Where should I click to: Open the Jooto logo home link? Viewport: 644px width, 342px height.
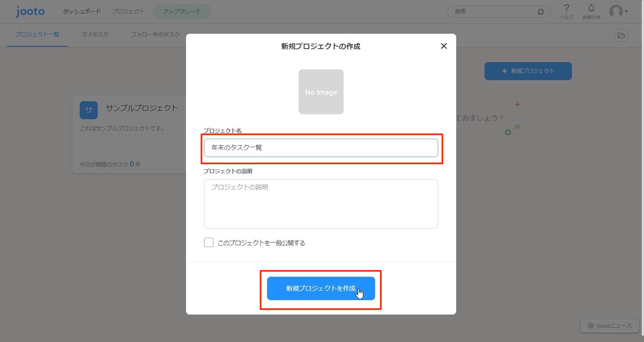tap(30, 11)
